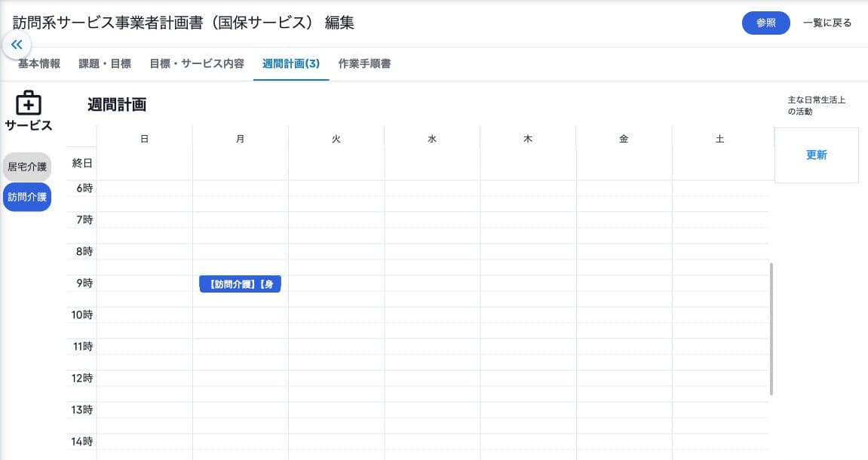Click the 9時 time label

[84, 283]
